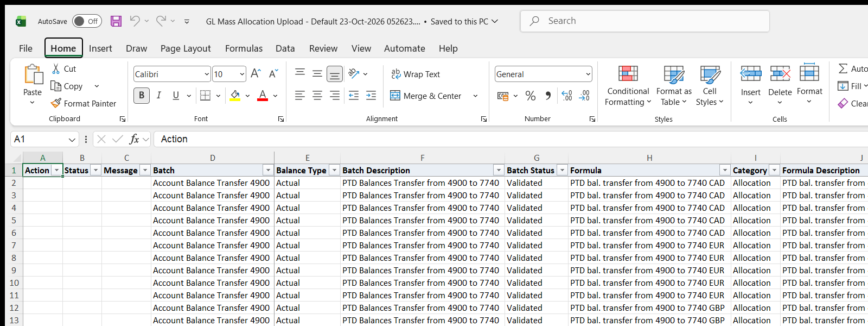Increase decimal places
The height and width of the screenshot is (326, 868).
567,96
